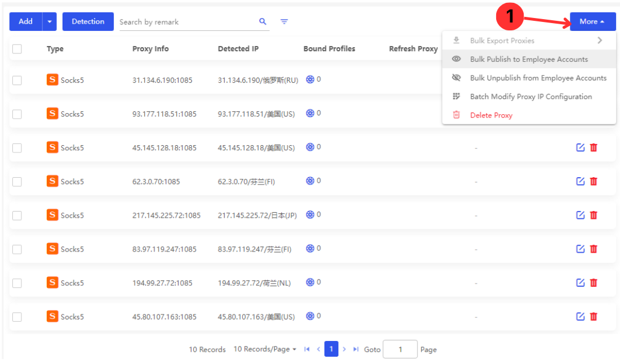
Task: Delete the 62.3.0.70 proxy via trash icon
Action: (x=594, y=181)
